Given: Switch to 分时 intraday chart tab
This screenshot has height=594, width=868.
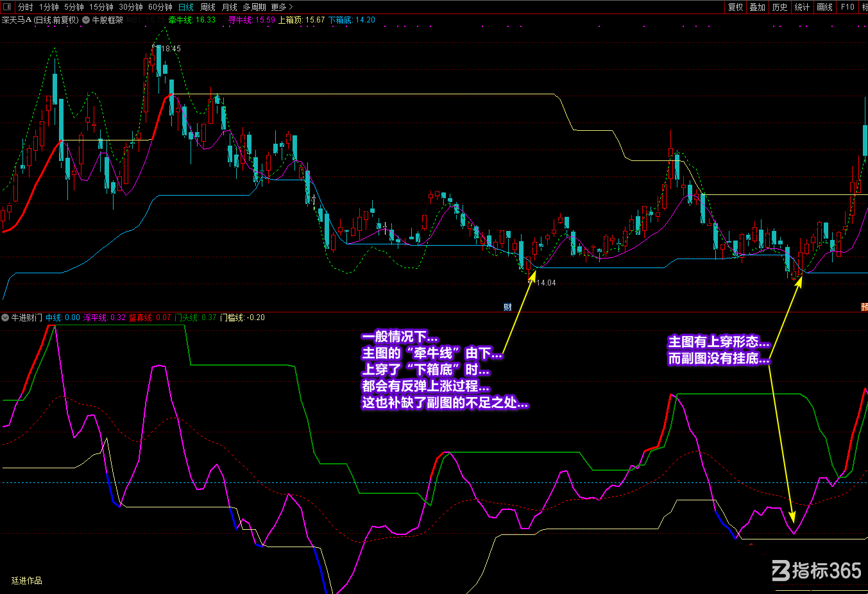Looking at the screenshot, I should (26, 7).
